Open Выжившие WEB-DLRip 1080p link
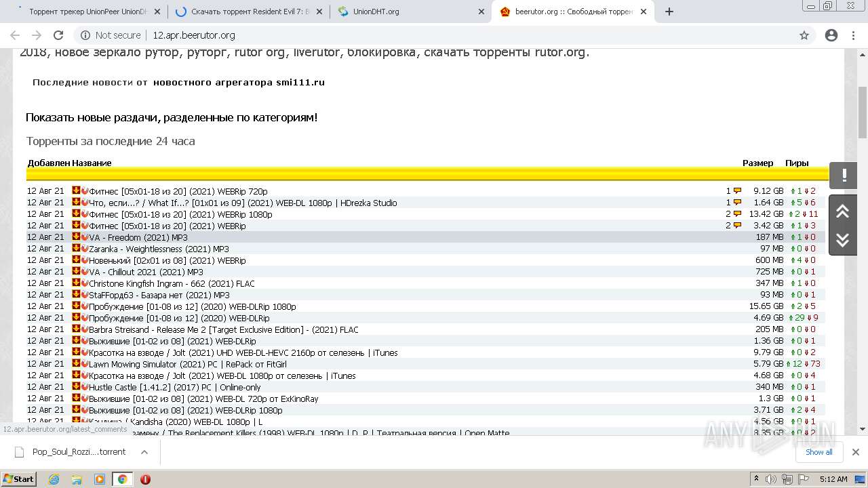The width and height of the screenshot is (868, 488). (x=186, y=411)
